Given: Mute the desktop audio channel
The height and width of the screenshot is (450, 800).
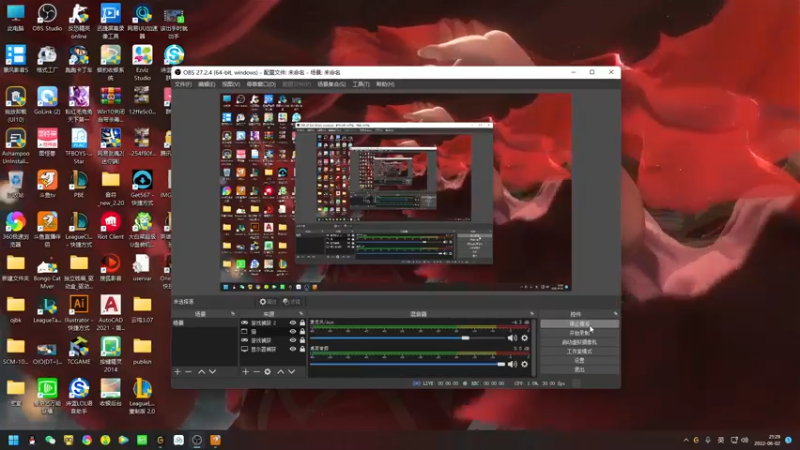Looking at the screenshot, I should [x=512, y=364].
